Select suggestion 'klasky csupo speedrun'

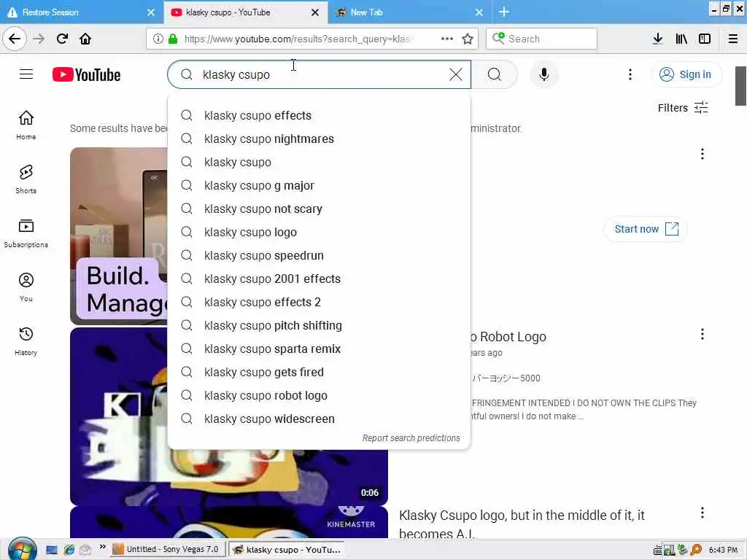[320, 255]
